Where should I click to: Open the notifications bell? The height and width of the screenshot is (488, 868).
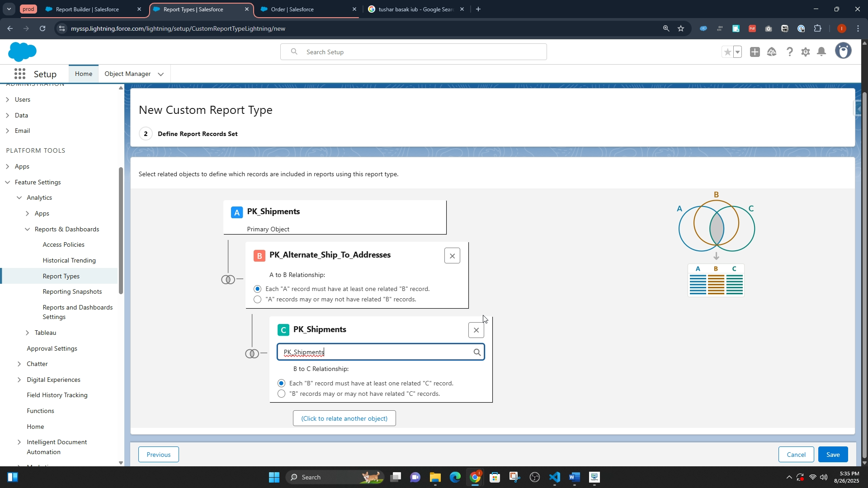point(822,52)
